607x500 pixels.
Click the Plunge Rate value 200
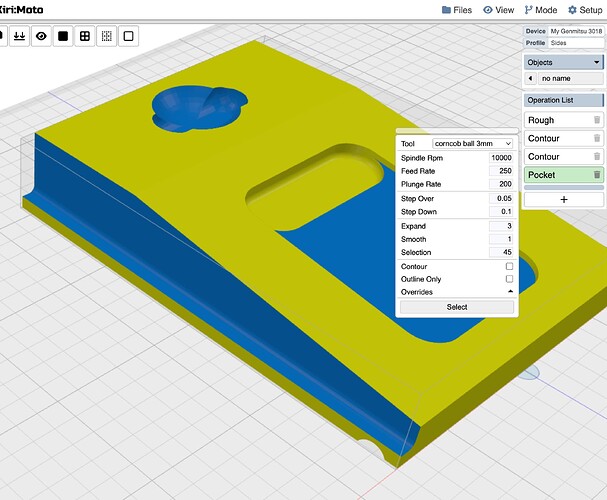(x=501, y=184)
